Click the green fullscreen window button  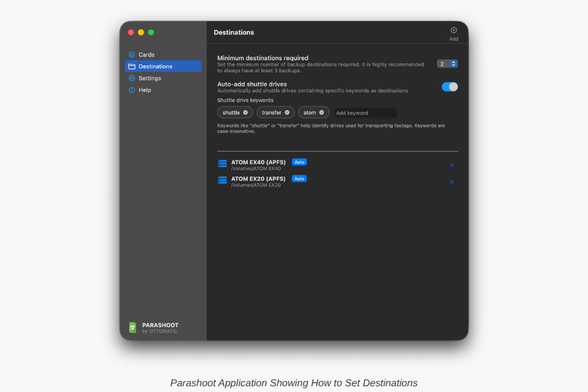151,33
